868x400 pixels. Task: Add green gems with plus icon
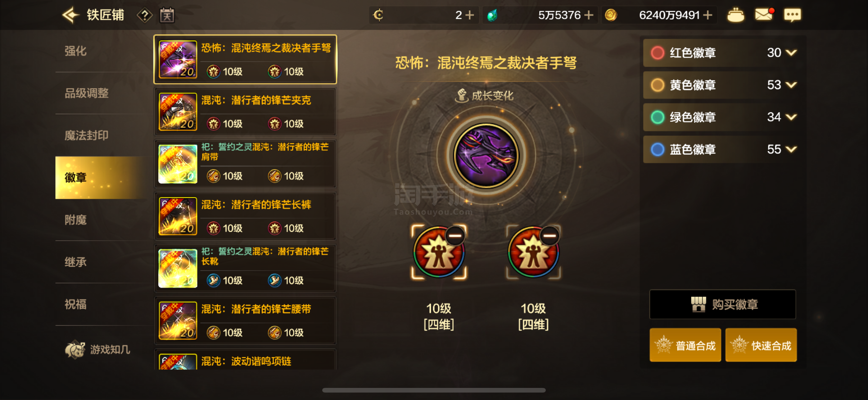[x=589, y=15]
